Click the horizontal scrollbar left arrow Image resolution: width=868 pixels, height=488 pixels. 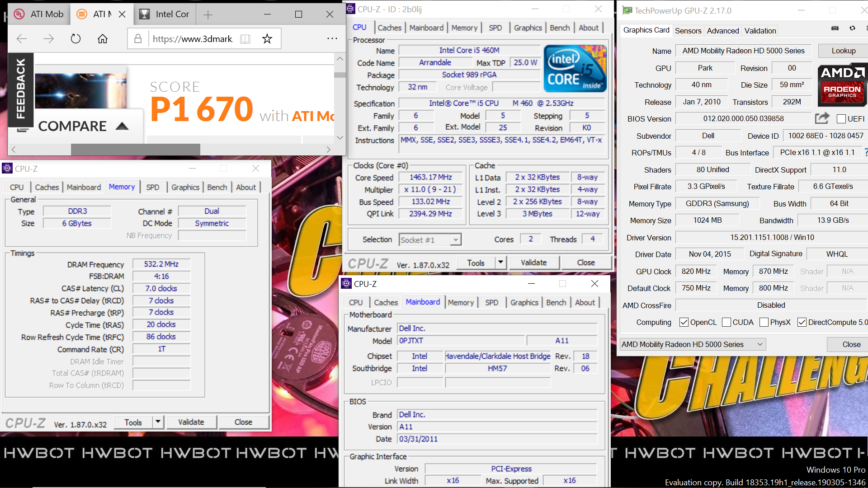point(14,150)
